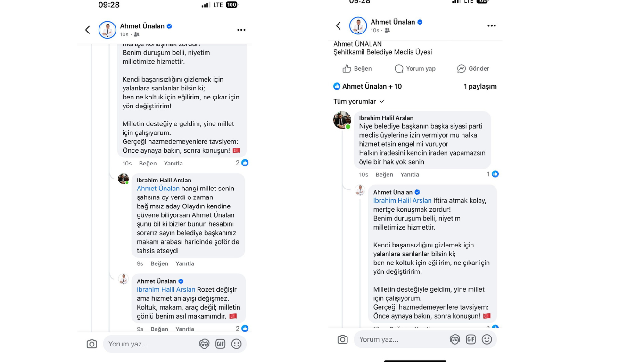644x362 pixels.
Task: Open the three-dot options in the left screenshot
Action: tap(241, 30)
